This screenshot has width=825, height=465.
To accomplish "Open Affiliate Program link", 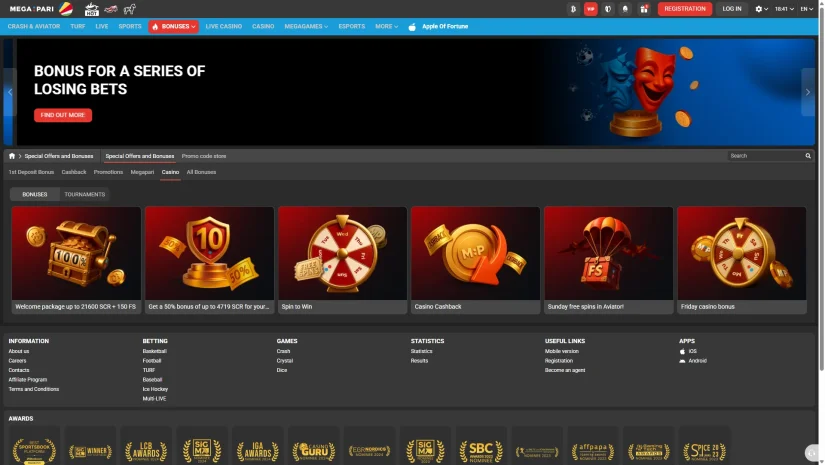I will point(27,380).
